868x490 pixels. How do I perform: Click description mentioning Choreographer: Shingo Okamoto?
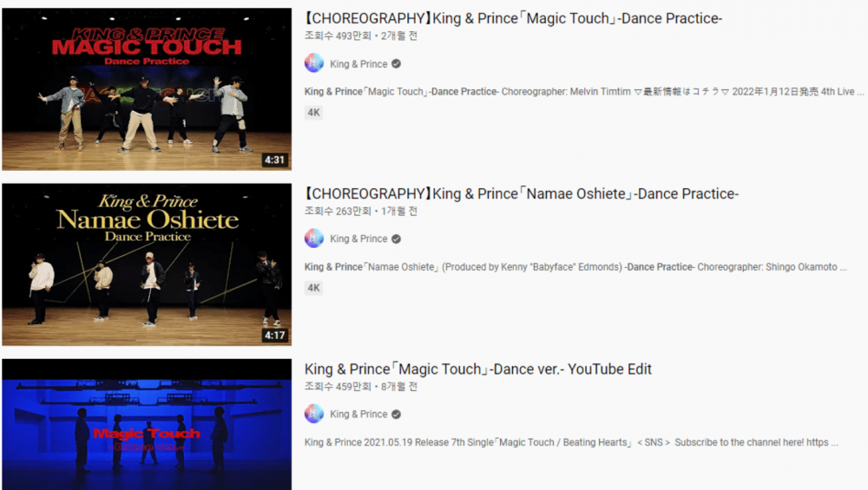pyautogui.click(x=575, y=266)
